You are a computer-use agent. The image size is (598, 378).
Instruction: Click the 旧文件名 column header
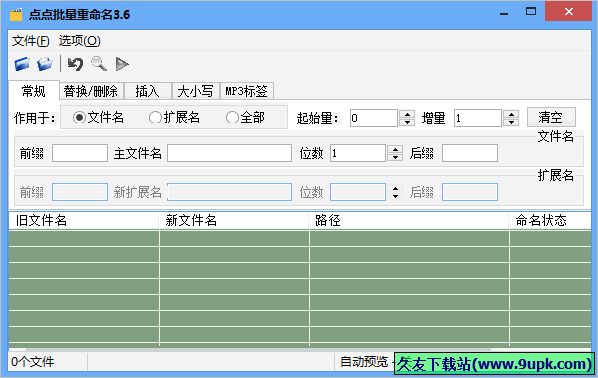(x=84, y=220)
